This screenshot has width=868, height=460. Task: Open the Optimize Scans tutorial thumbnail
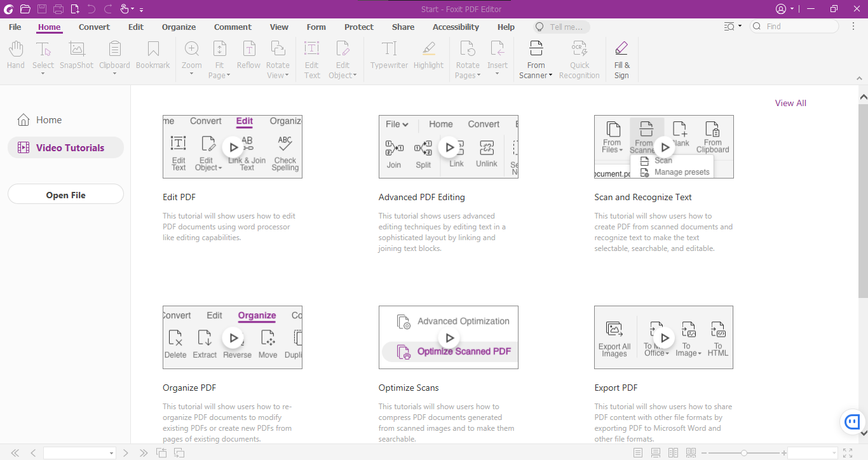[448, 337]
